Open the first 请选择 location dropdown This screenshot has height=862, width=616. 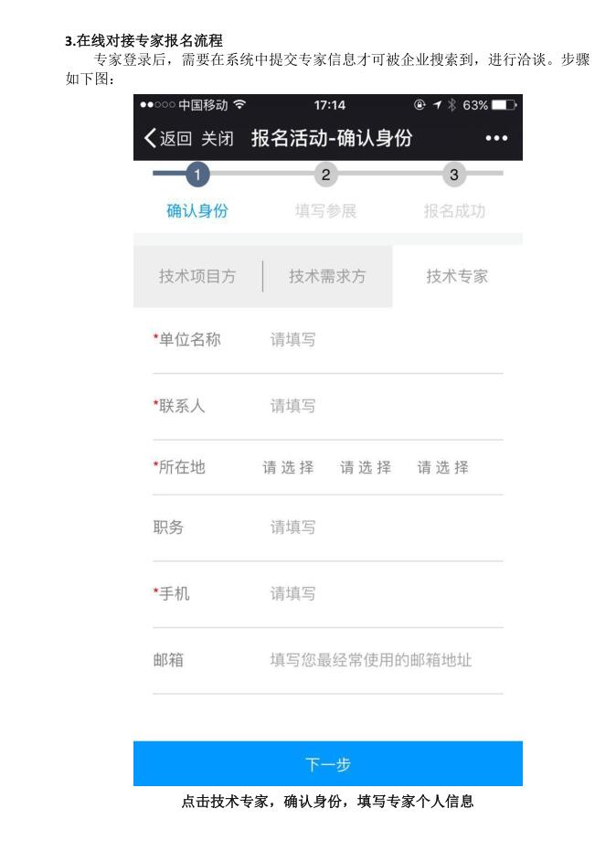[288, 467]
